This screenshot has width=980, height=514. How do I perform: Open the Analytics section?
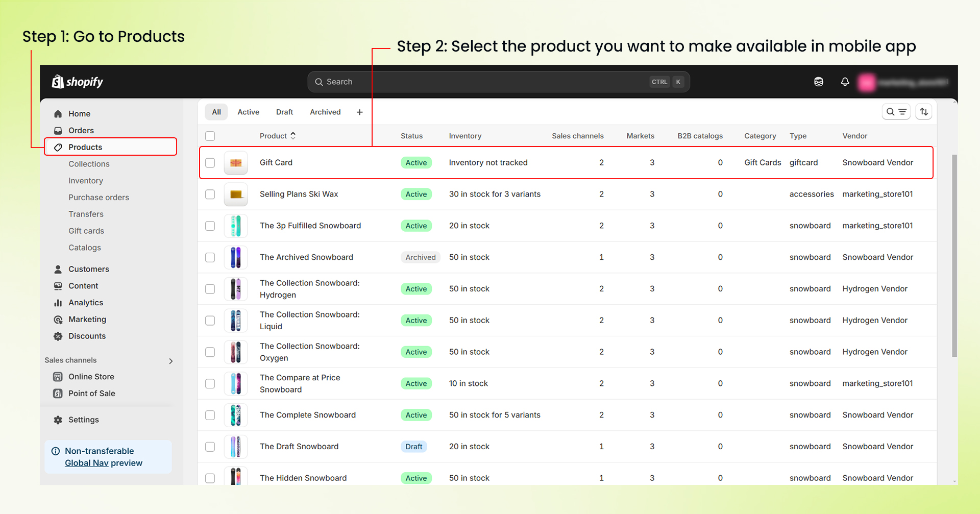click(x=86, y=302)
